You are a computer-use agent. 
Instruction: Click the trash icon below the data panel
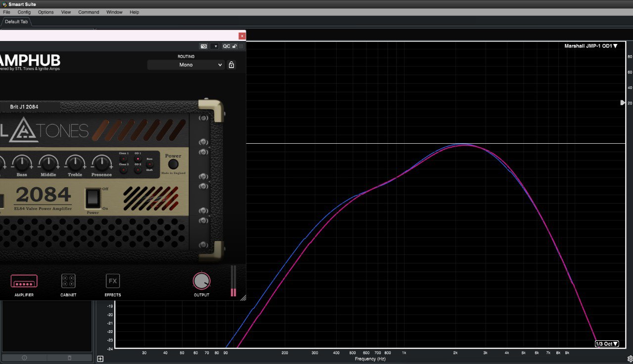(x=69, y=358)
